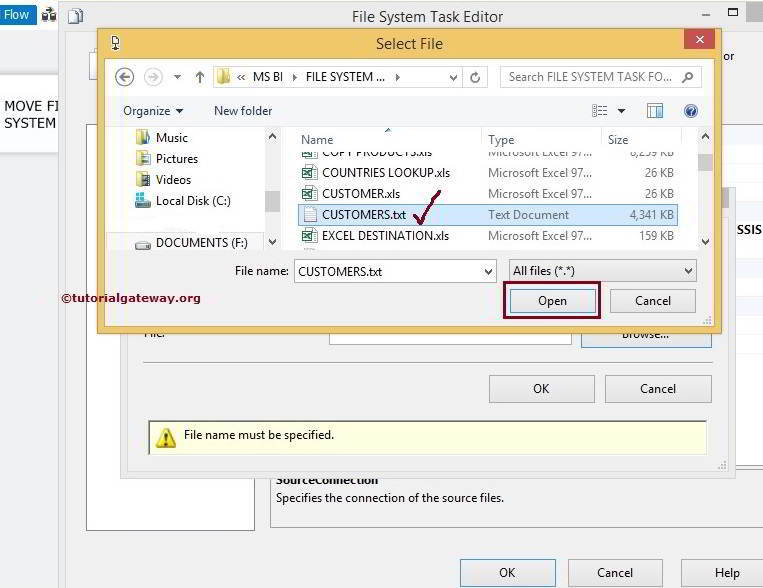Select the CUSTOMERS.txt file
The width and height of the screenshot is (763, 588).
(488, 215)
